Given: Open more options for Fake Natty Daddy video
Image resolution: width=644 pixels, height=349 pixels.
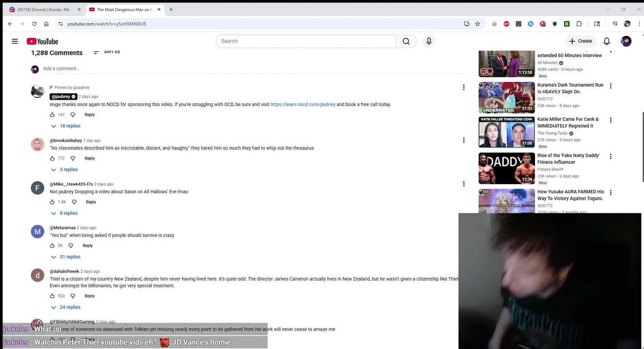Looking at the screenshot, I should click(x=611, y=157).
